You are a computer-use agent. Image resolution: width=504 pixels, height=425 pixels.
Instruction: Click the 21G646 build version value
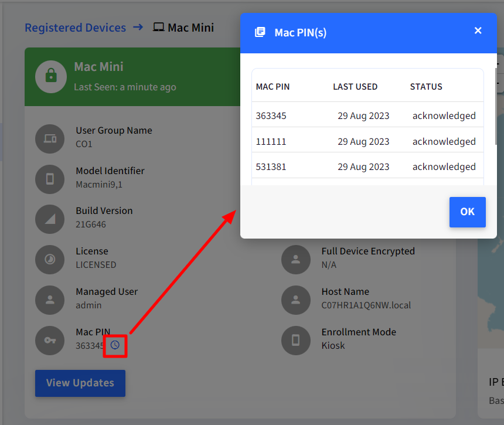(91, 225)
